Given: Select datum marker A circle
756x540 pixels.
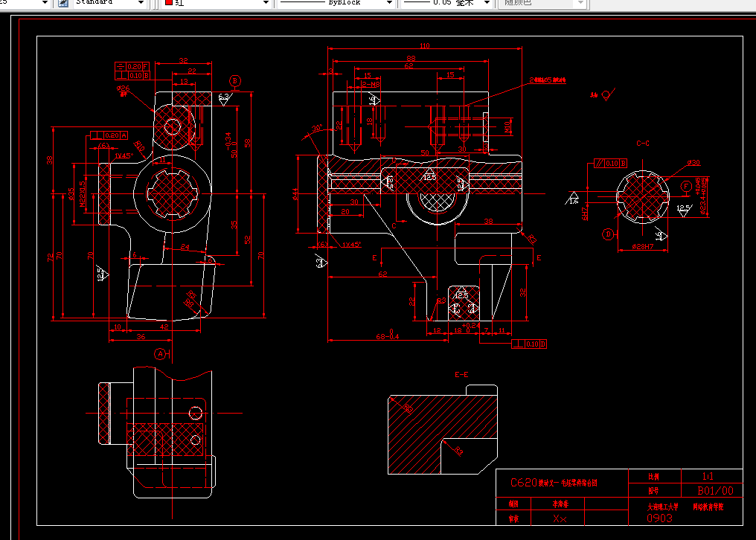Looking at the screenshot, I should (160, 354).
